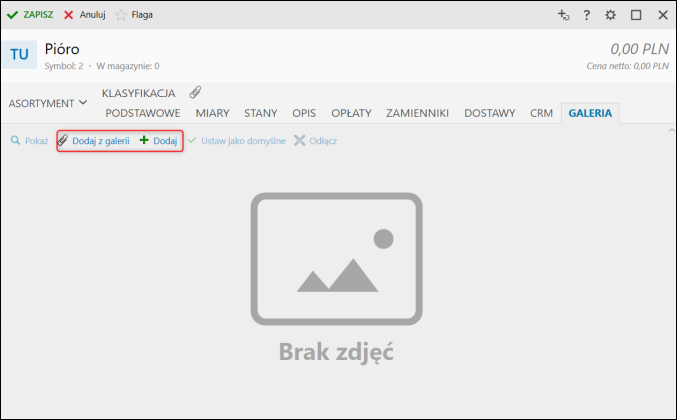Open the KLASYFIKACJA tab
This screenshot has width=677, height=420.
coord(139,93)
